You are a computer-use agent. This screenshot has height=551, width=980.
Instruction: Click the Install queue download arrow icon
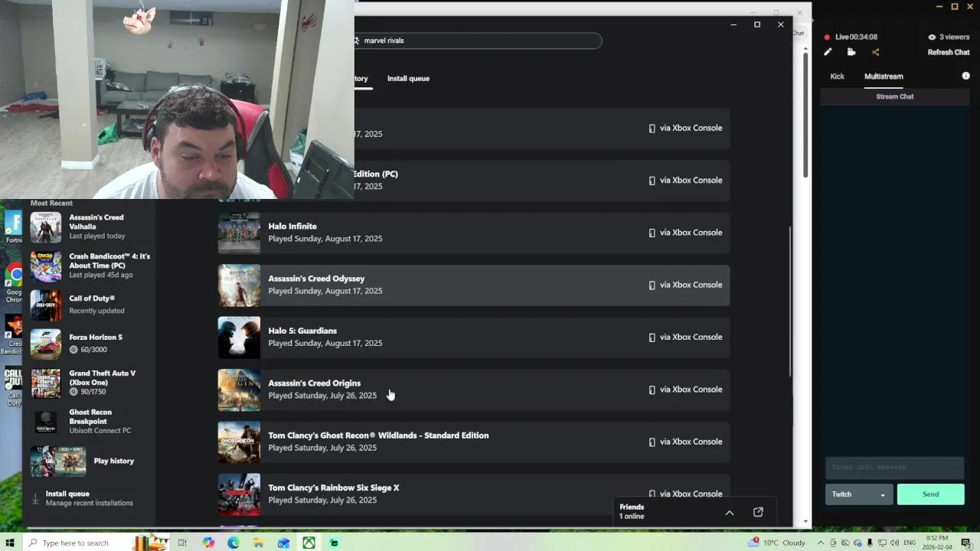pyautogui.click(x=35, y=498)
